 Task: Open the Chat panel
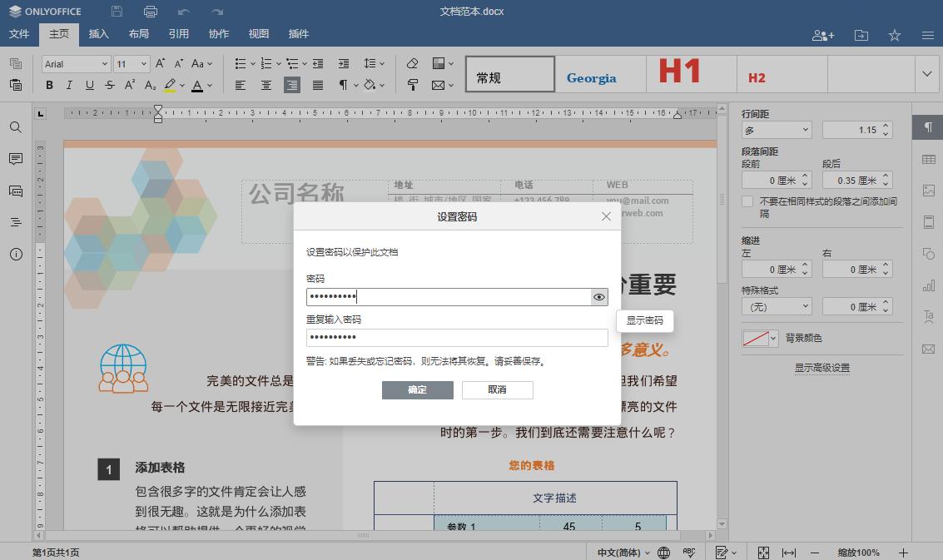pyautogui.click(x=16, y=190)
